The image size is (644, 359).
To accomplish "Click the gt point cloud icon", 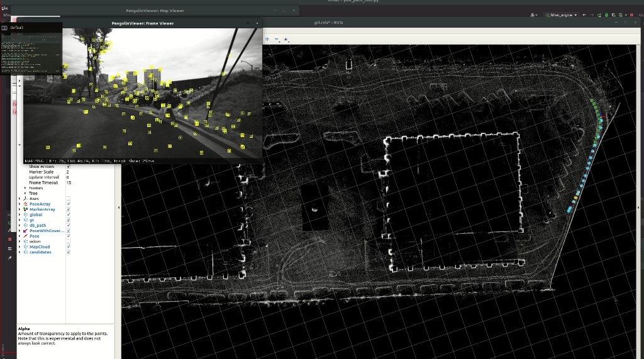I will tap(25, 220).
